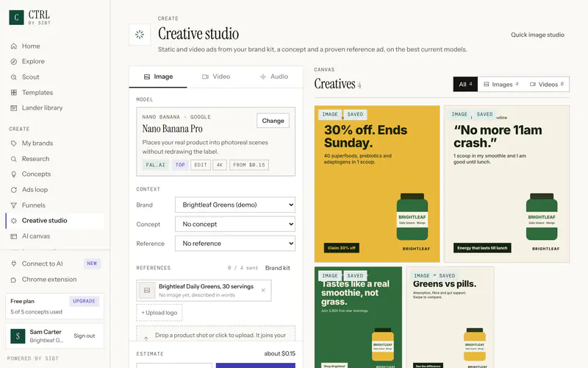The width and height of the screenshot is (588, 368).
Task: Click the product shot drop zone
Action: point(216,334)
